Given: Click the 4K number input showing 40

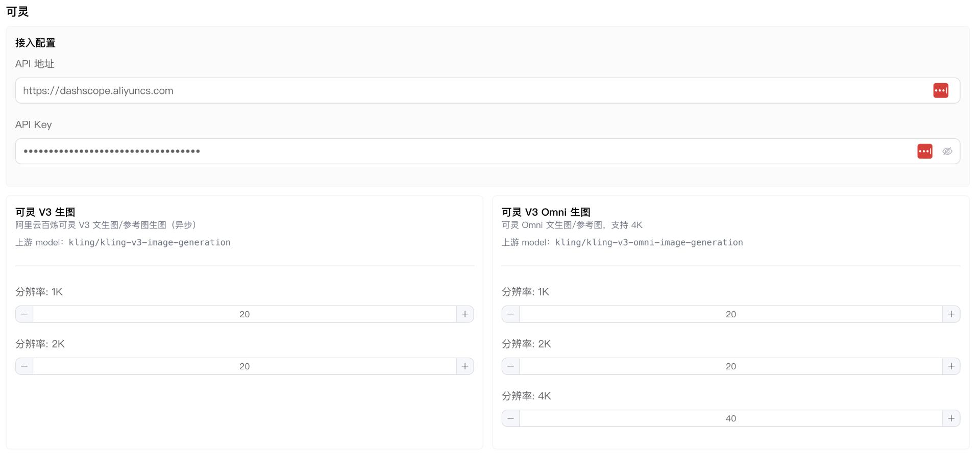Looking at the screenshot, I should click(x=731, y=418).
